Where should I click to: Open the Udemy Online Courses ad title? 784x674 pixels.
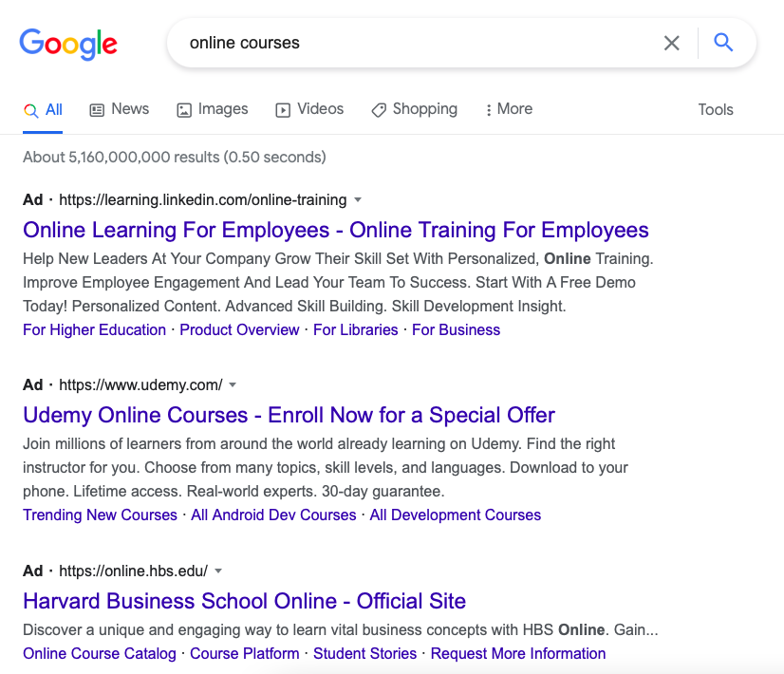click(289, 415)
